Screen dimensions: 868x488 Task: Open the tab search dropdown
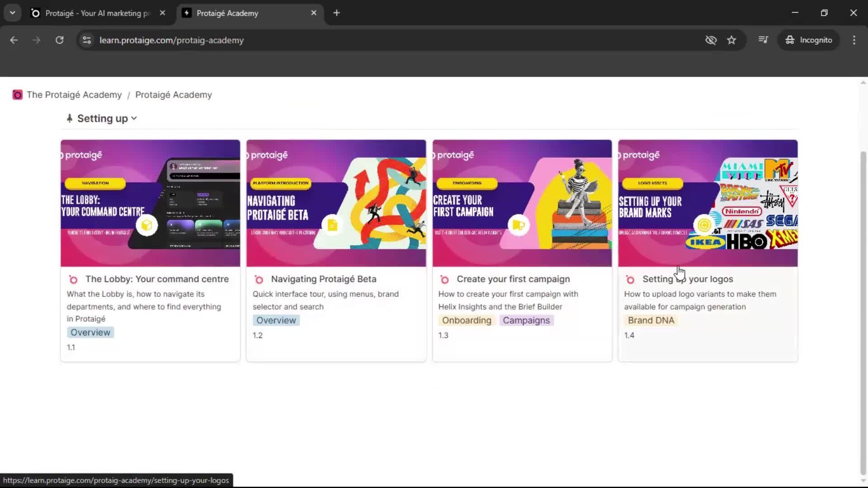click(12, 13)
